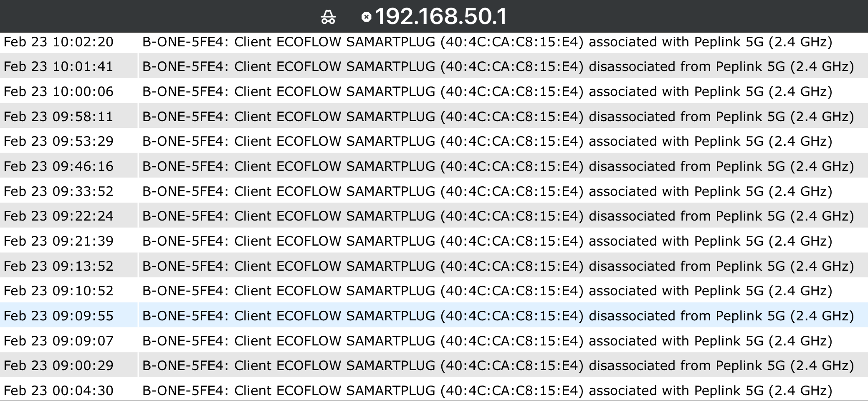
Task: Click the 09:13:52 disassociated log message
Action: (x=498, y=266)
